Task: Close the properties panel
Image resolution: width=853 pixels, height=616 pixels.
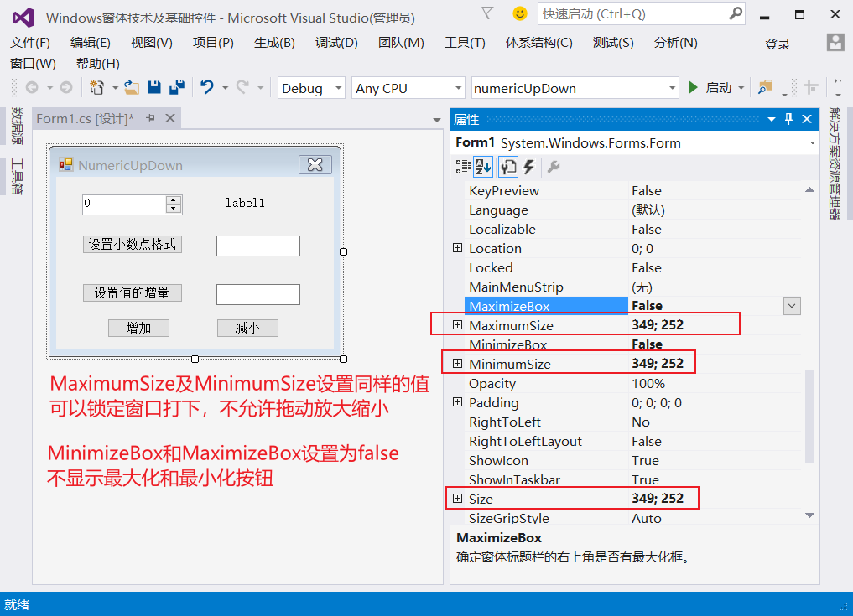Action: point(807,119)
